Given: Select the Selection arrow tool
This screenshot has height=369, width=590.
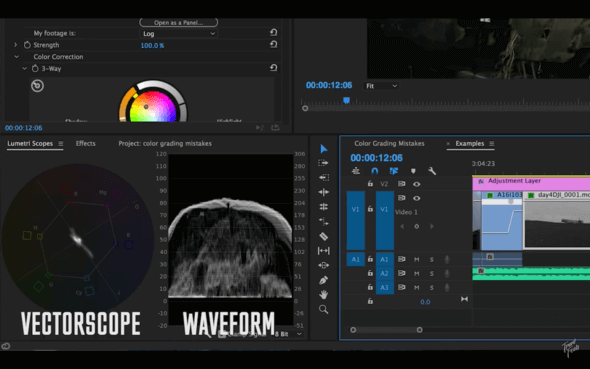Looking at the screenshot, I should (324, 149).
